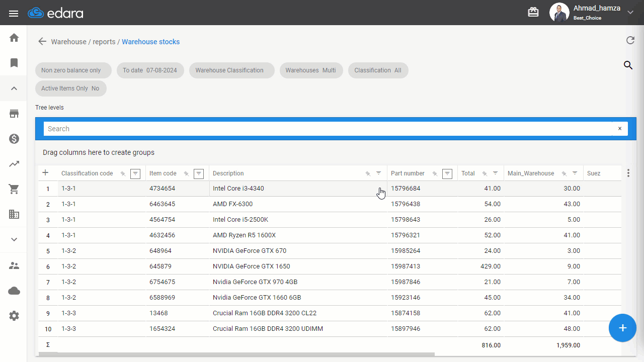This screenshot has height=362, width=644.
Task: Select Nvidia GeForce GTX 1660 6GB cell
Action: click(x=298, y=298)
